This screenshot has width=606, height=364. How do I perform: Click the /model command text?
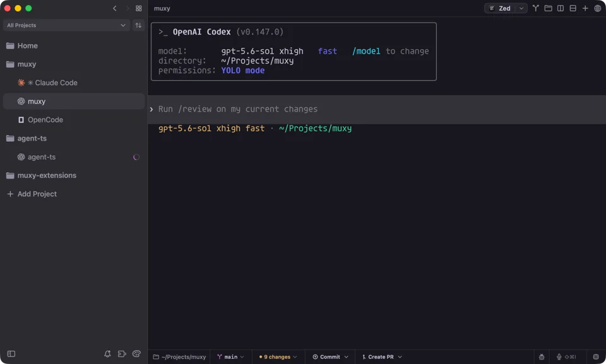pyautogui.click(x=366, y=51)
